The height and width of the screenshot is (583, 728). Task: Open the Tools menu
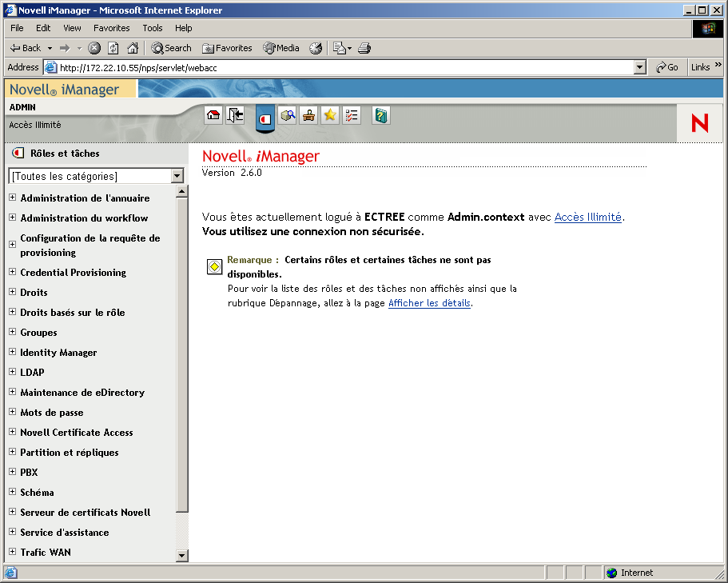pyautogui.click(x=152, y=27)
